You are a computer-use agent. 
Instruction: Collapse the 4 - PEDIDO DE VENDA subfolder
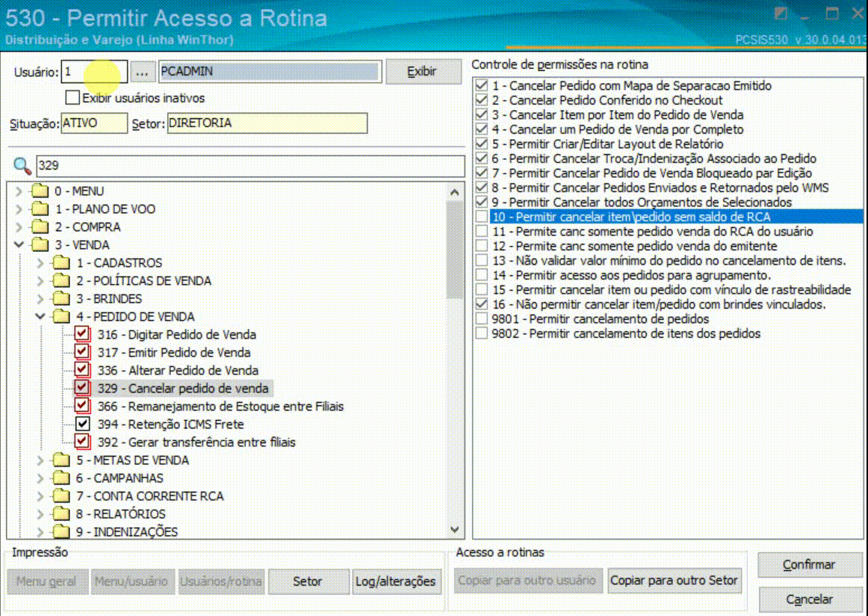point(40,316)
